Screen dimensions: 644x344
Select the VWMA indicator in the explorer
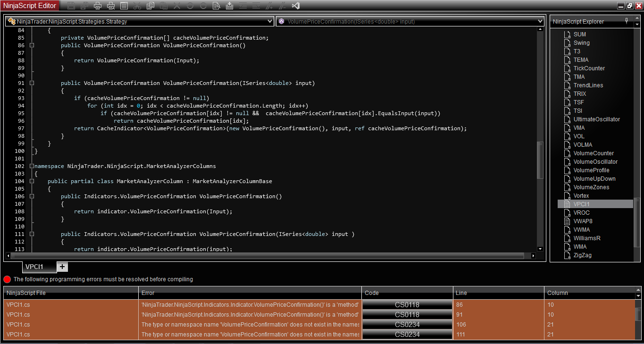point(582,230)
